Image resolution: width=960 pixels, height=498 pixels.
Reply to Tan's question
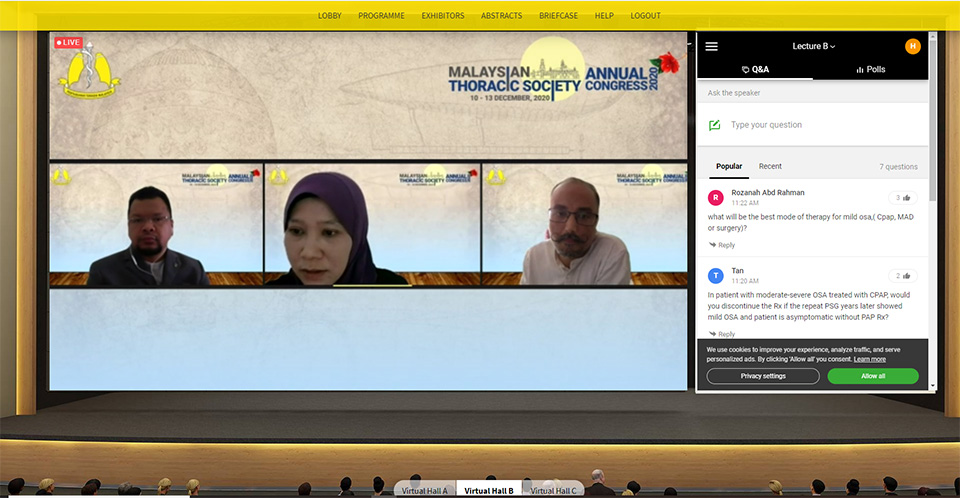[x=722, y=334]
